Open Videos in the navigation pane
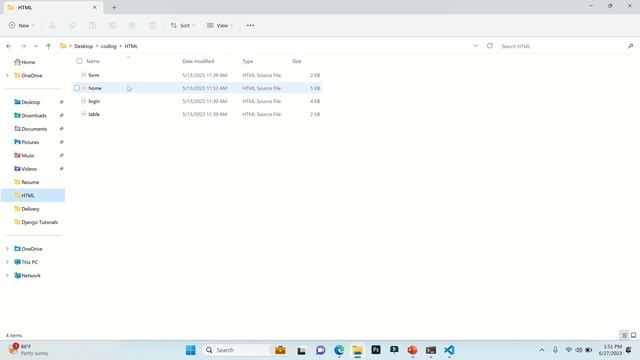Image resolution: width=640 pixels, height=360 pixels. coord(26,169)
